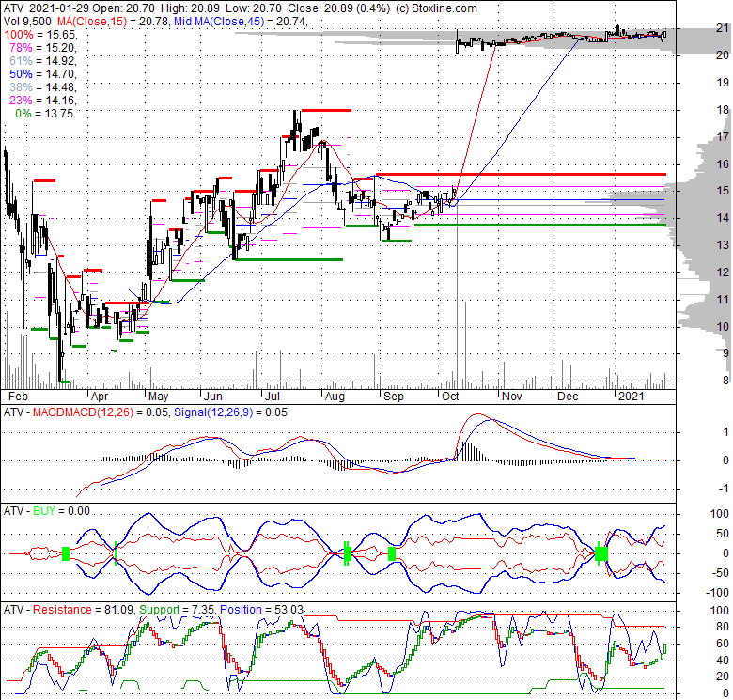This screenshot has height=700, width=733.
Task: Click the '61% = 14.92' Fibonacci level
Action: click(x=43, y=61)
